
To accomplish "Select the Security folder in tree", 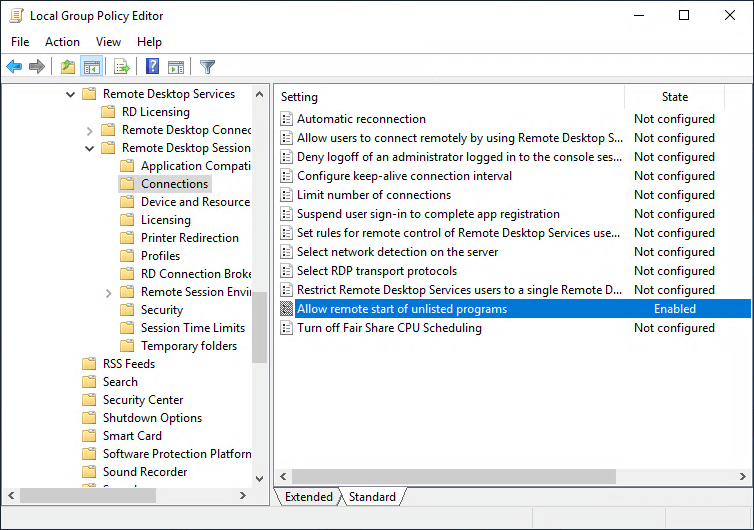I will [x=161, y=310].
